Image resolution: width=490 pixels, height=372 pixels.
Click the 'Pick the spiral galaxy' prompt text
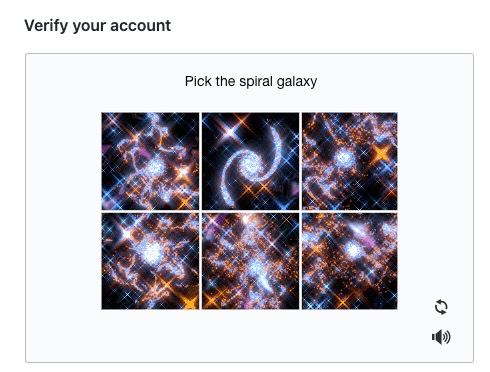pos(251,82)
